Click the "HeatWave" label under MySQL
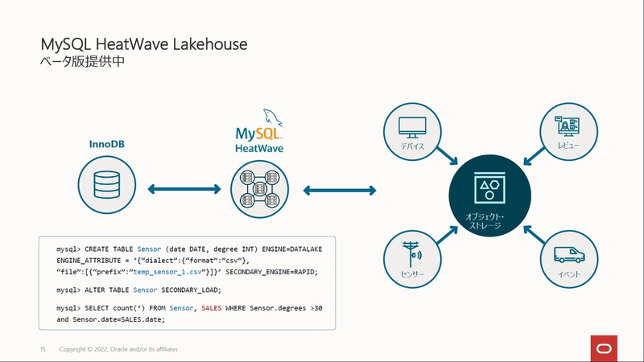644x362 pixels. [x=259, y=148]
